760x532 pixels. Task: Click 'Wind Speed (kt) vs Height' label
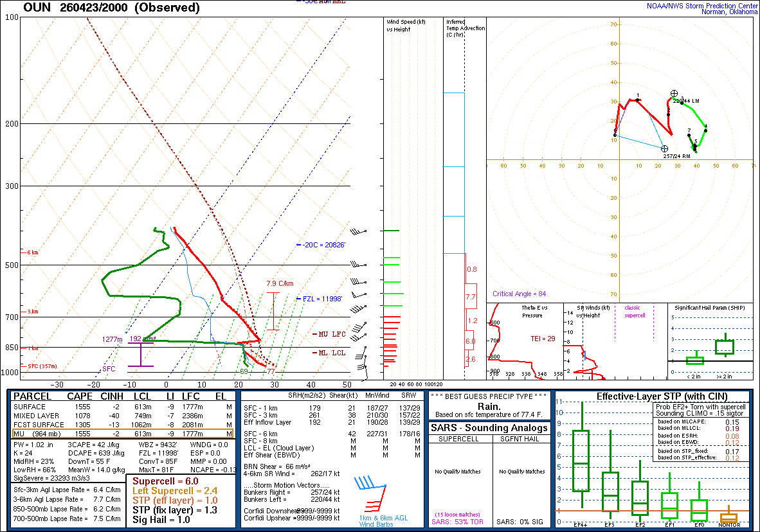point(406,26)
